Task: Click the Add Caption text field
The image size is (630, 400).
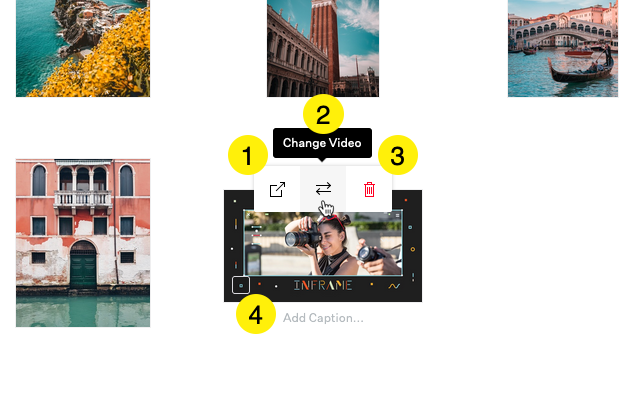Action: pyautogui.click(x=323, y=318)
